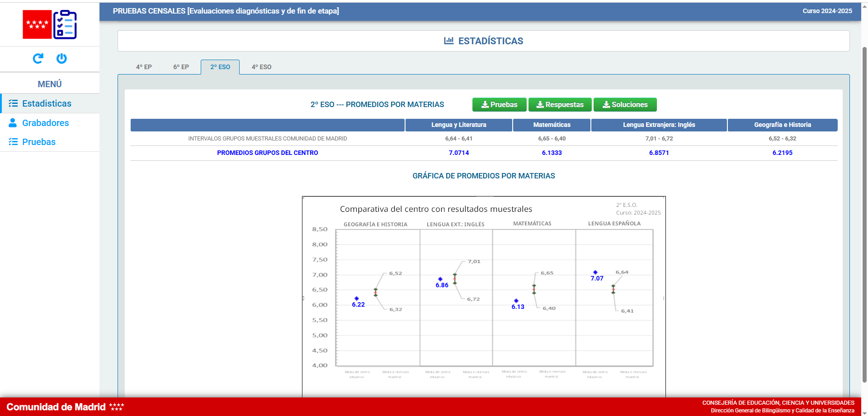Click the user icon next to Grabadores
Viewport: 868px width, 416px height.
click(x=13, y=123)
